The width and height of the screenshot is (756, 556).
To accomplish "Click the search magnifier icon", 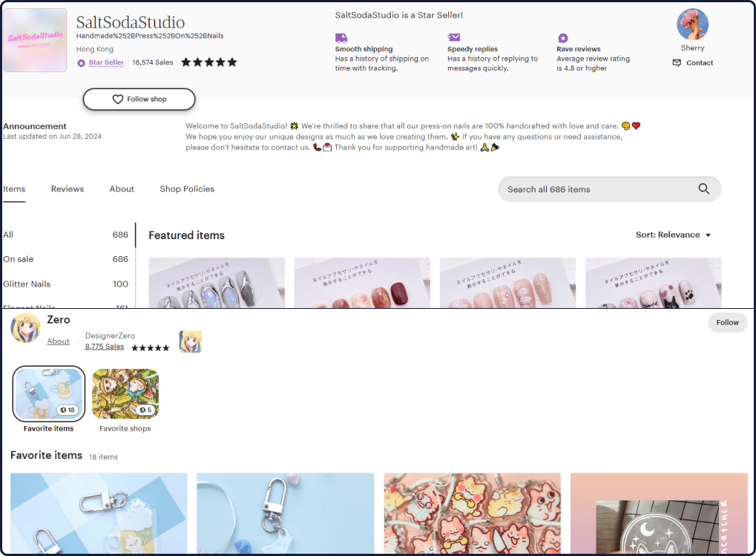I will pos(703,189).
